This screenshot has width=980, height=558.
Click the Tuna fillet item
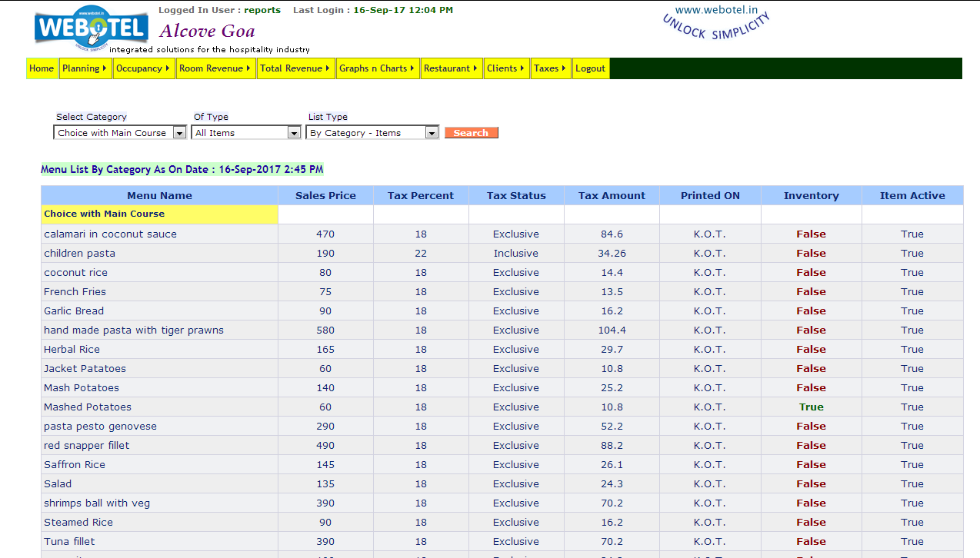[x=69, y=542]
